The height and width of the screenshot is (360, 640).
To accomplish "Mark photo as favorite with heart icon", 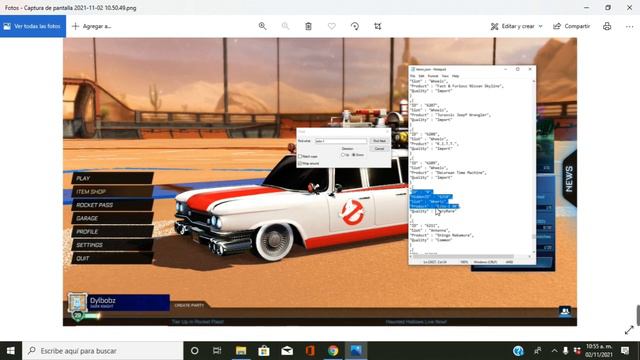I will (x=331, y=26).
